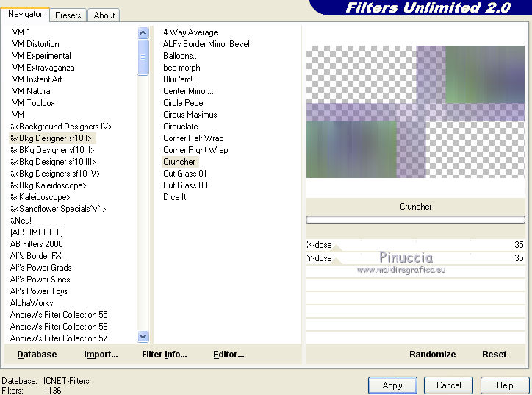Viewport: 532px width, 395px height.
Task: Open the About tab
Action: pyautogui.click(x=104, y=15)
